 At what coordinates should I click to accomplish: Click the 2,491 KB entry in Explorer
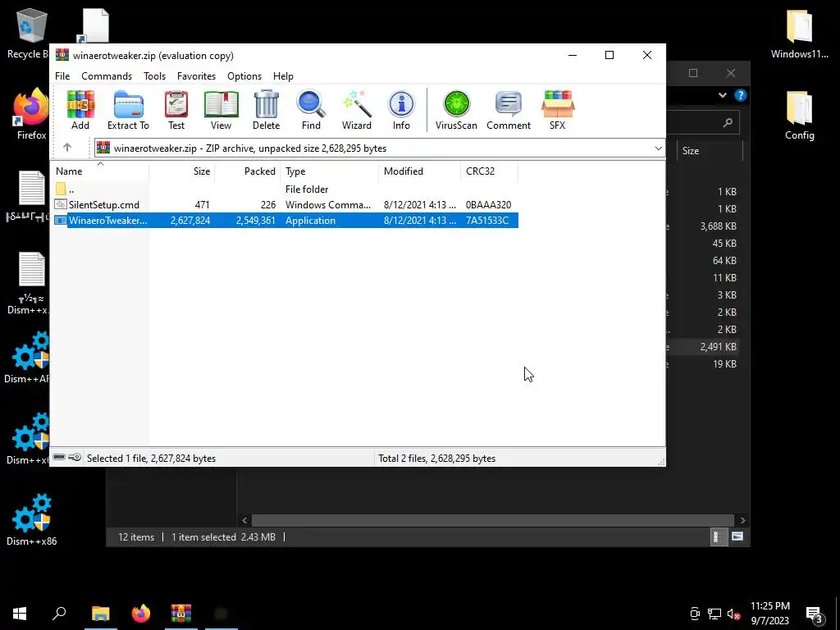pyautogui.click(x=718, y=347)
